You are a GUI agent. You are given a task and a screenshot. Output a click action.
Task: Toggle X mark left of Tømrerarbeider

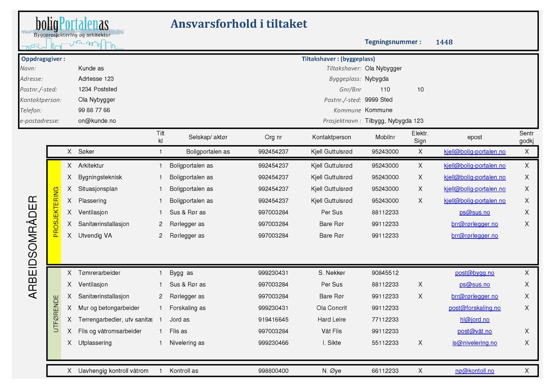69,273
